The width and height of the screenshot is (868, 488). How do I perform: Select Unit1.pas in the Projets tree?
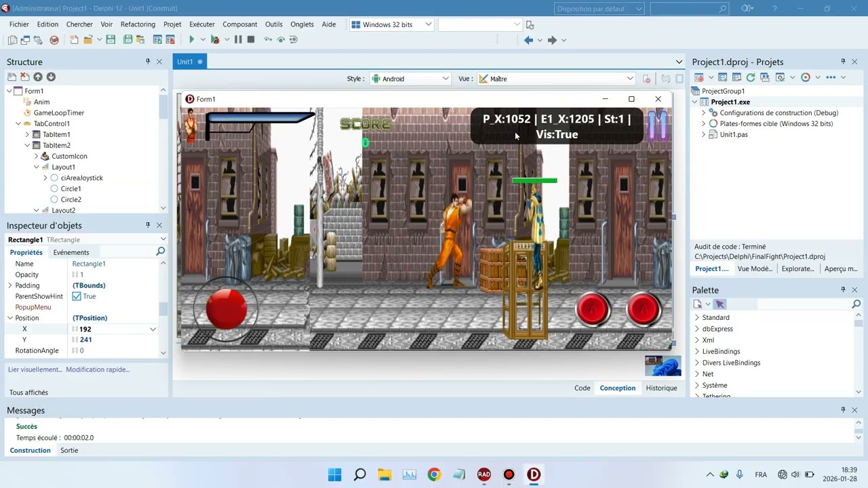click(734, 134)
